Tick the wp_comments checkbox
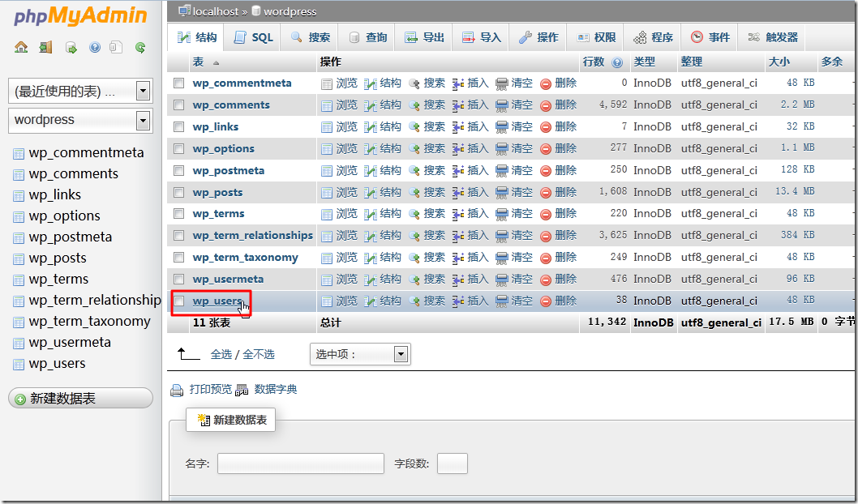 179,105
